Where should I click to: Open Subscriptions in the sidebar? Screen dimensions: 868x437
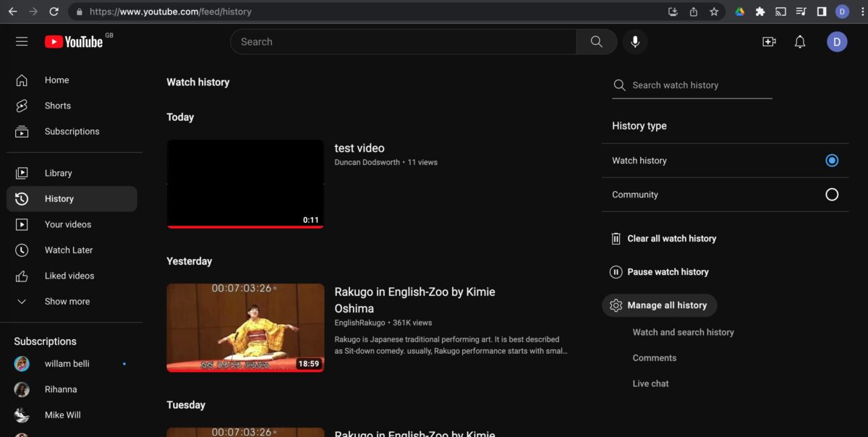72,132
